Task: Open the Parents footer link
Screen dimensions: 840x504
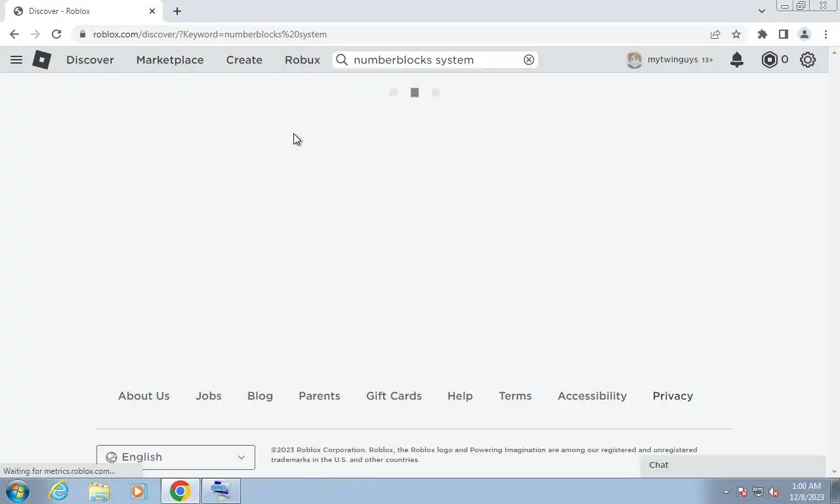Action: (x=320, y=396)
